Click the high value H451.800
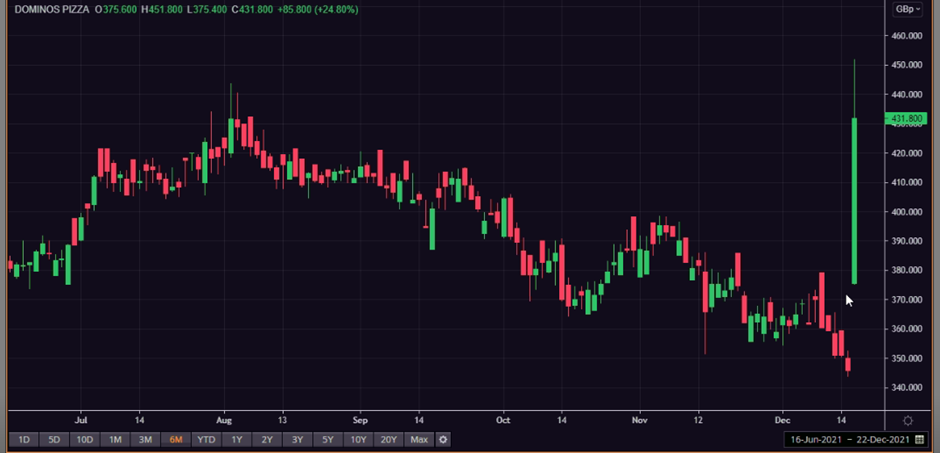Image resolution: width=940 pixels, height=453 pixels. (x=162, y=10)
